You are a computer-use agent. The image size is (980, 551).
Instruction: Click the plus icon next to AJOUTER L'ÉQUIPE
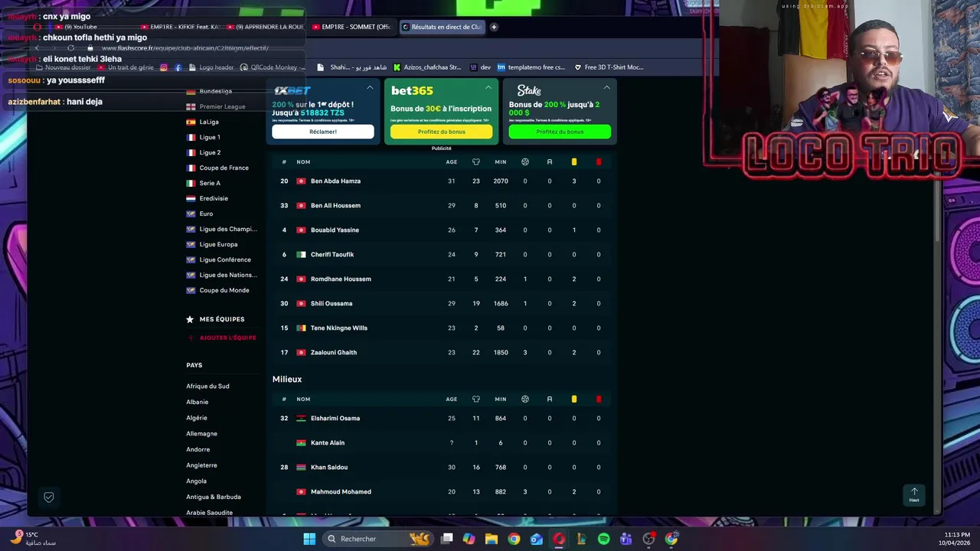point(191,337)
